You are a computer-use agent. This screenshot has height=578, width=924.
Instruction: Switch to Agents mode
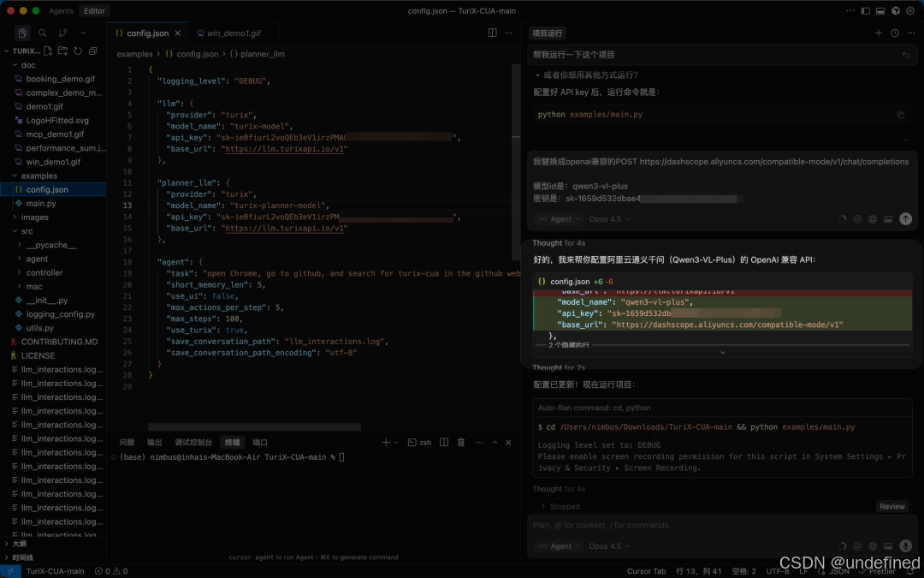coord(62,10)
